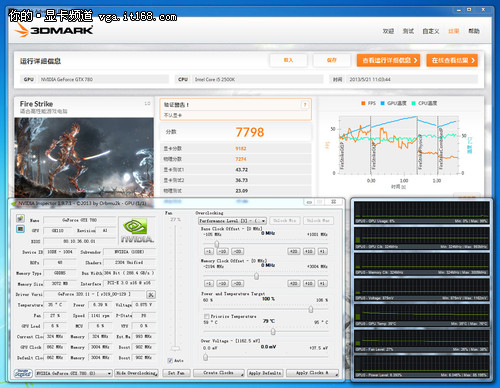Click the Hide Overclocking button
Viewport: 500px width, 388px height.
coord(136,373)
